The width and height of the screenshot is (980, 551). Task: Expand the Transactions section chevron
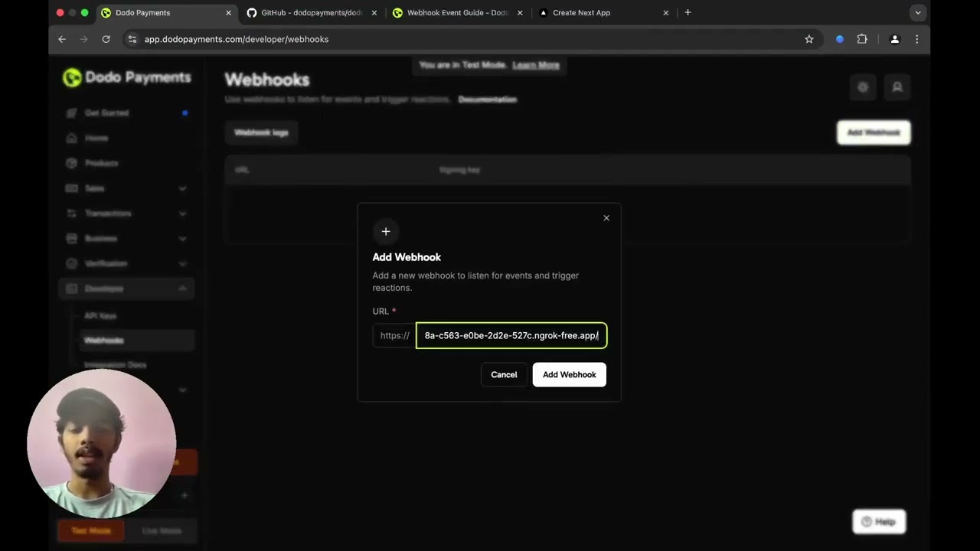click(x=182, y=214)
